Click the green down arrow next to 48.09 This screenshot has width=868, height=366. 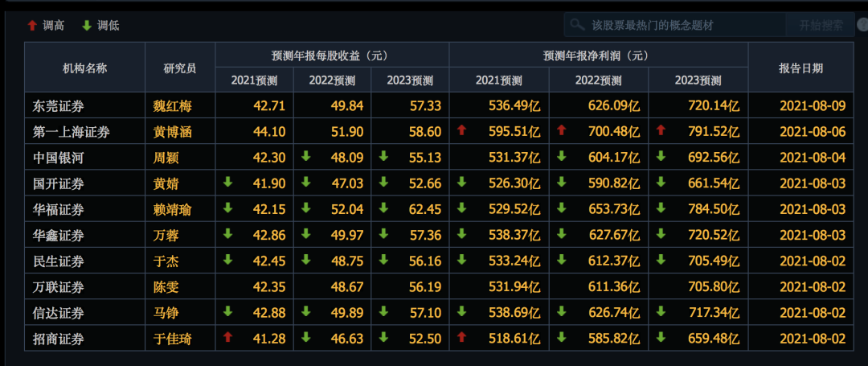306,157
